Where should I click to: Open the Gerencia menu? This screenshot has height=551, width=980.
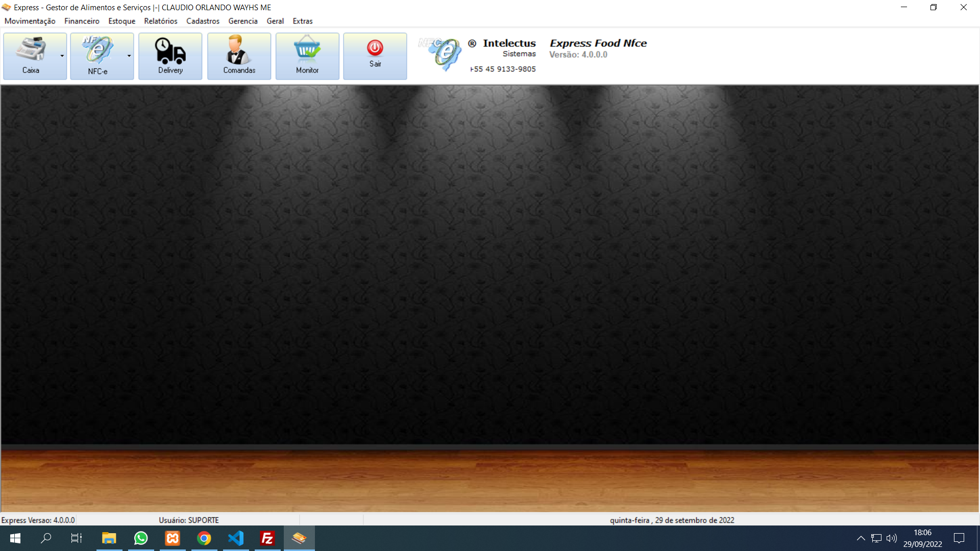(243, 21)
